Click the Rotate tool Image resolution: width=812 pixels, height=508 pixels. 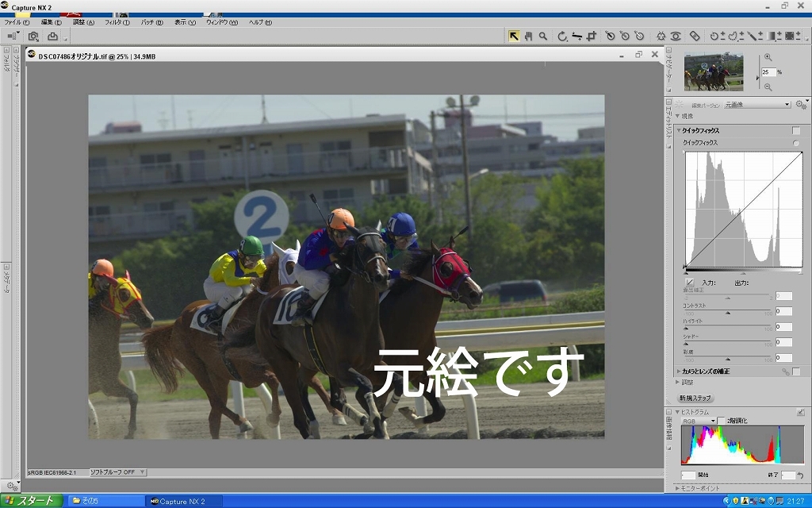click(x=562, y=36)
